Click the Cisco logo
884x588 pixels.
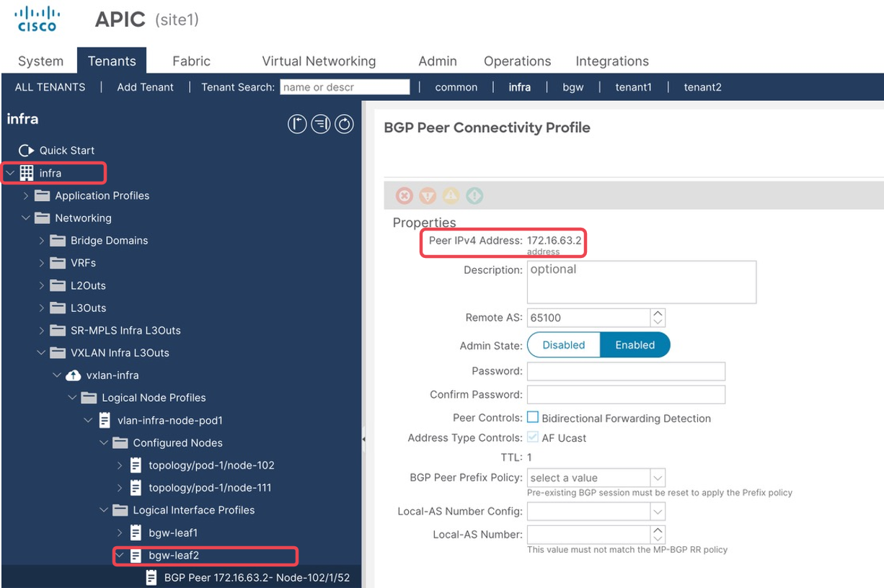(37, 19)
